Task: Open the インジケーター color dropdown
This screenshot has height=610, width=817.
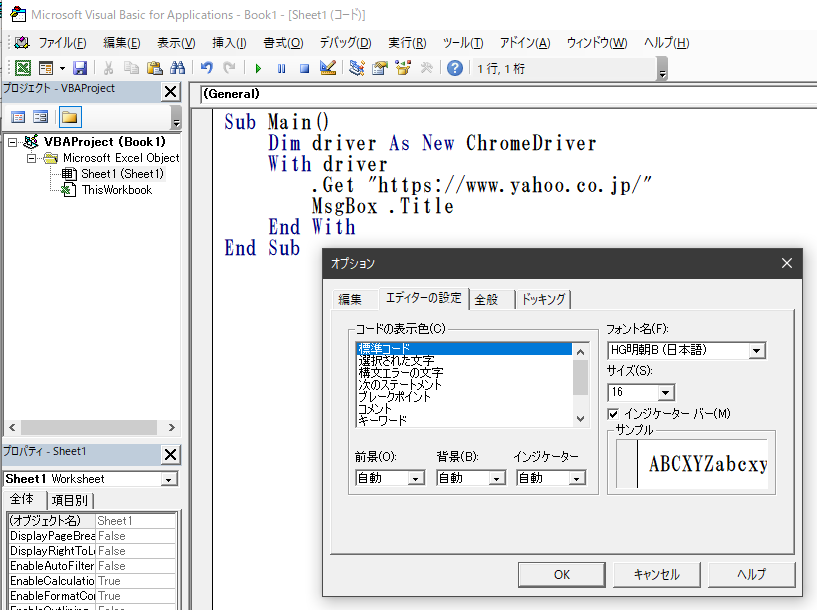Action: click(x=576, y=478)
